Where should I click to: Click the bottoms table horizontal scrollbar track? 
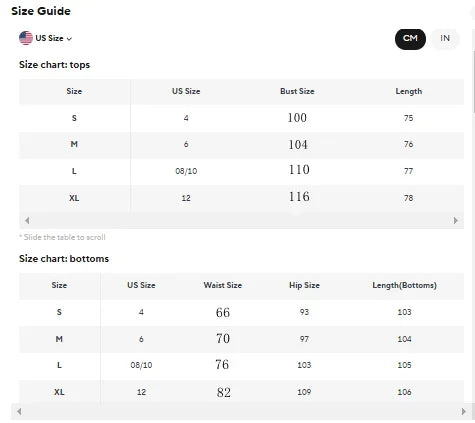tap(241, 411)
